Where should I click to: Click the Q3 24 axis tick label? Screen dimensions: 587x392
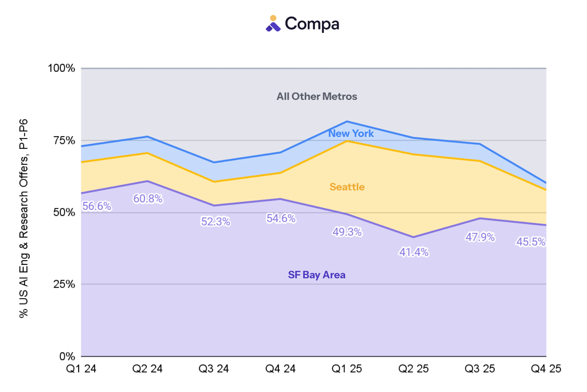(214, 369)
